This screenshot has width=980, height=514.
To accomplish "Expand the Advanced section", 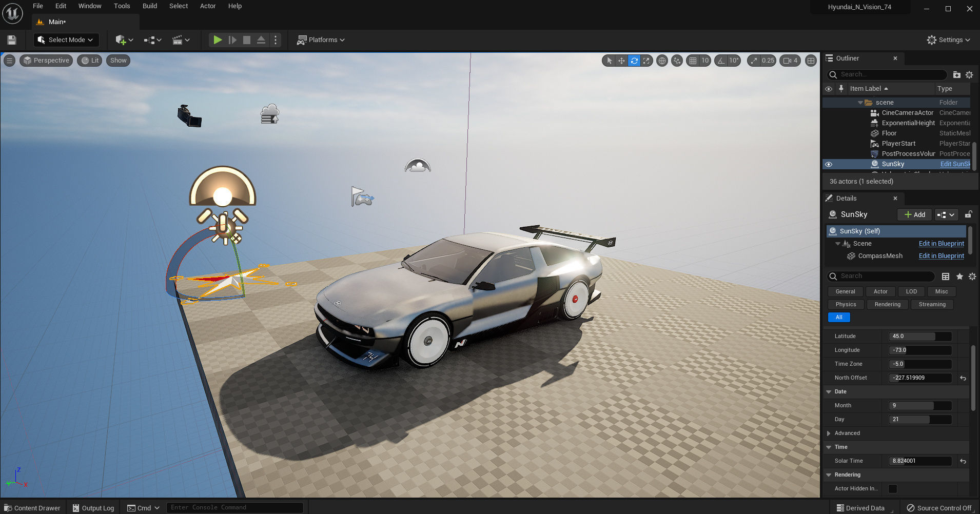I will tap(829, 433).
